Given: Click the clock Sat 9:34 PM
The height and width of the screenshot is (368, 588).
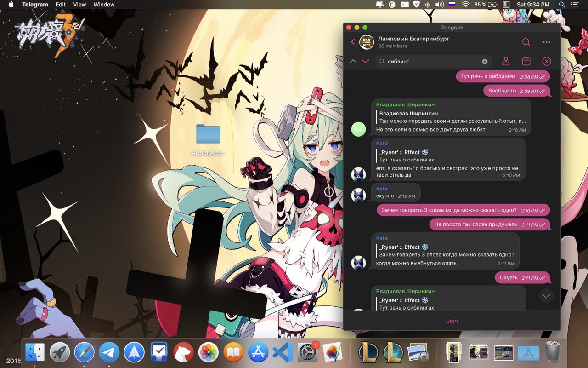Looking at the screenshot, I should (533, 5).
